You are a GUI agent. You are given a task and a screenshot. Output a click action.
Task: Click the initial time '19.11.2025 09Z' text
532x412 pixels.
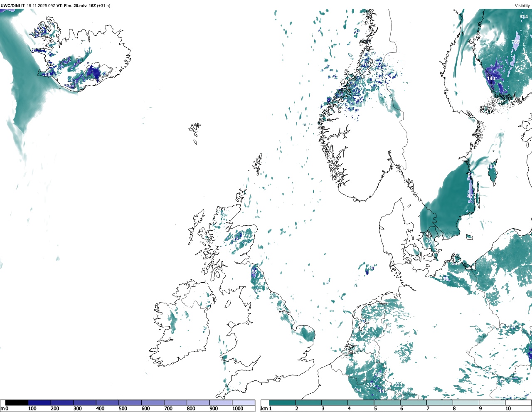pos(41,5)
